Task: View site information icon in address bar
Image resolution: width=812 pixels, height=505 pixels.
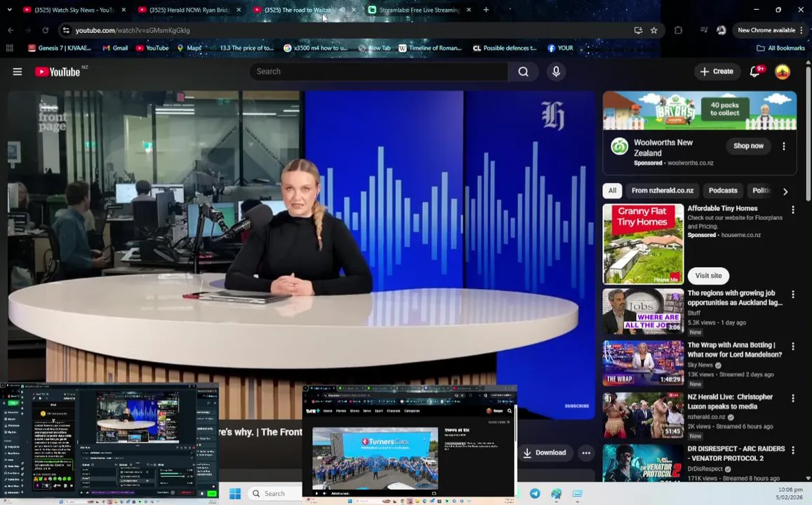Action: point(66,30)
